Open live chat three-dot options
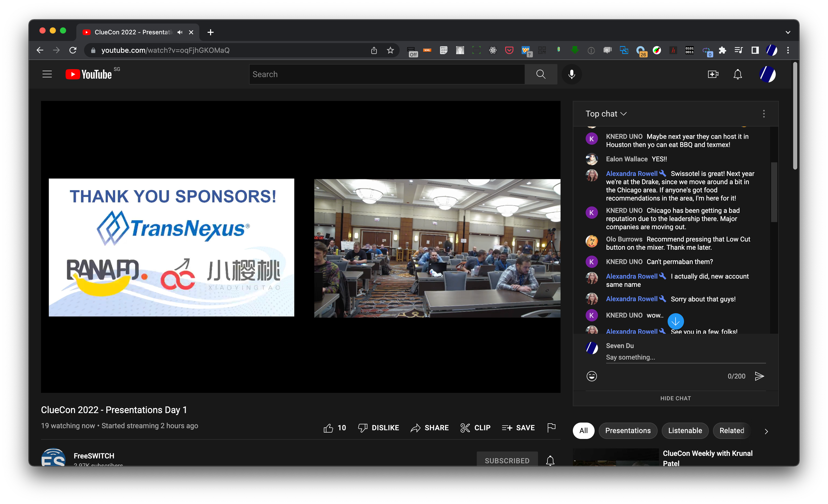The height and width of the screenshot is (504, 828). [x=763, y=113]
